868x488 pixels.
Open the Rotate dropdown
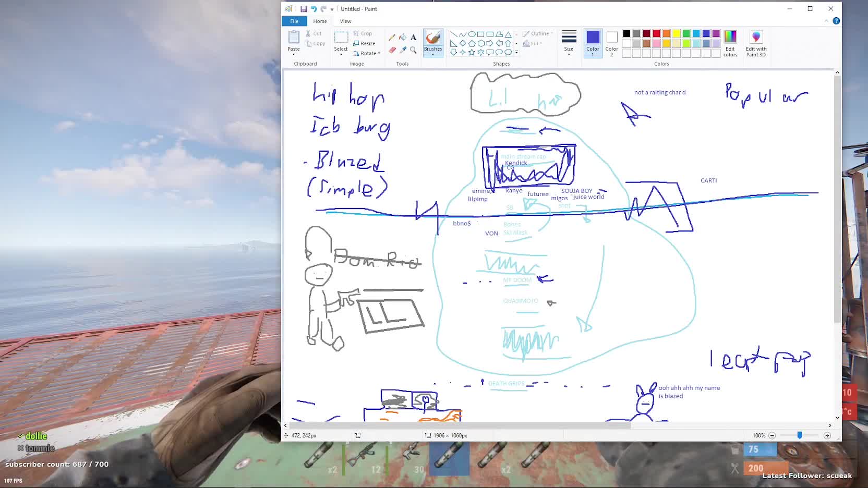367,53
